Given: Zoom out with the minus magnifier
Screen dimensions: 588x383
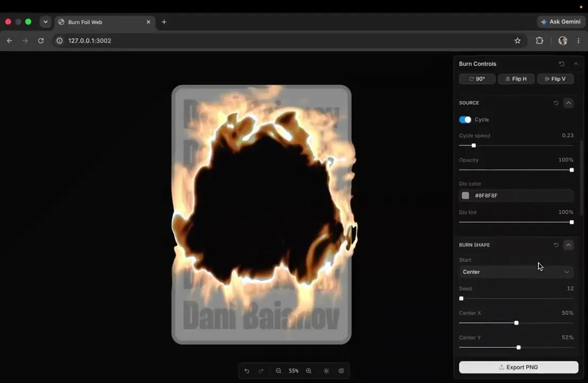Looking at the screenshot, I should [278, 371].
